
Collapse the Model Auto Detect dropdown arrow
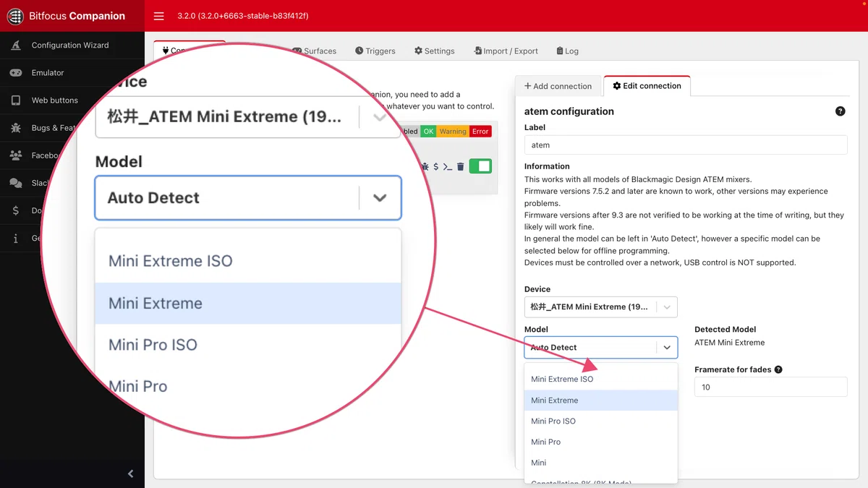click(x=667, y=347)
